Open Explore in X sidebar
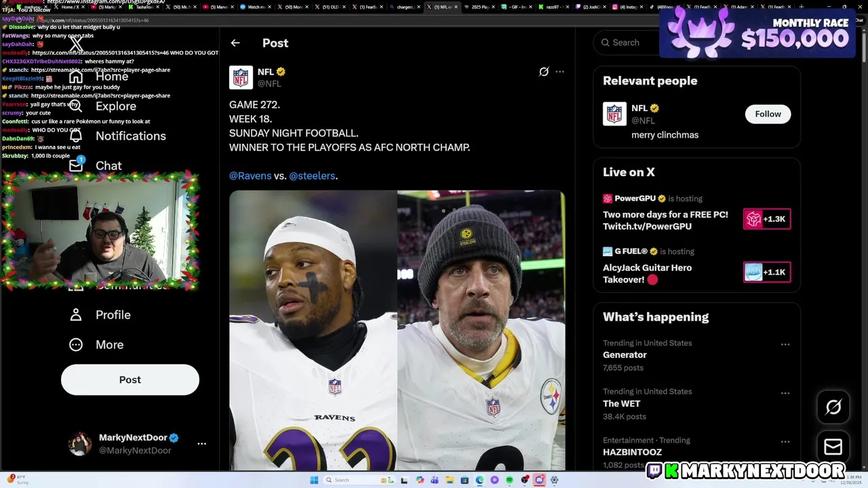 (x=116, y=106)
